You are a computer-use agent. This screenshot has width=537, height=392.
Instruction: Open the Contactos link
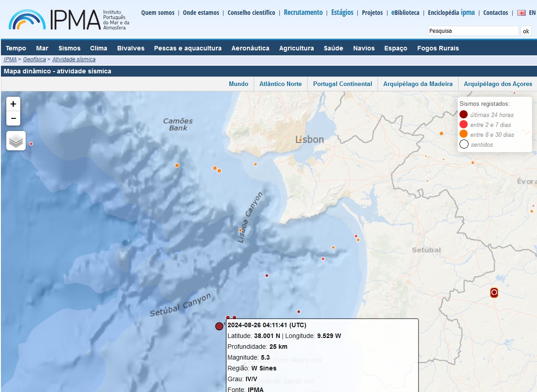coord(496,13)
